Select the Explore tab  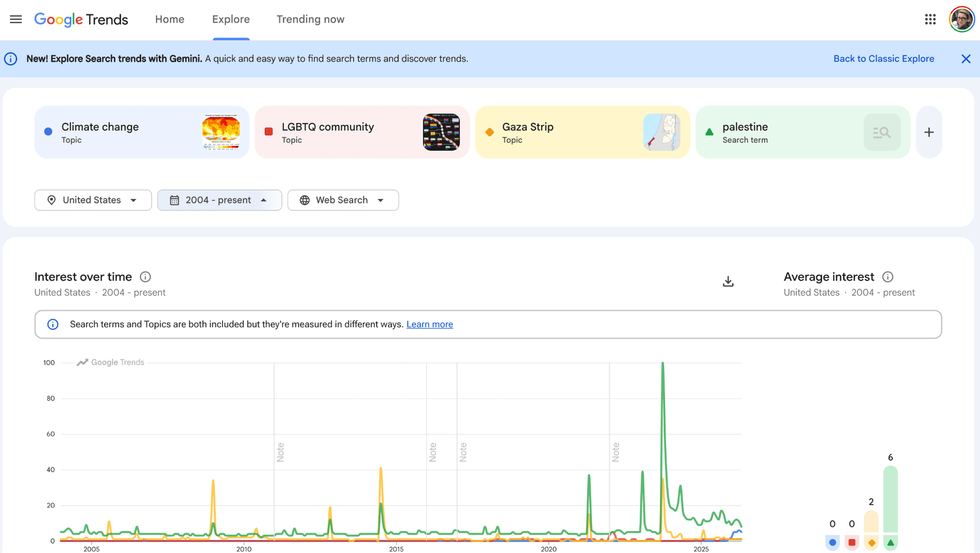231,19
